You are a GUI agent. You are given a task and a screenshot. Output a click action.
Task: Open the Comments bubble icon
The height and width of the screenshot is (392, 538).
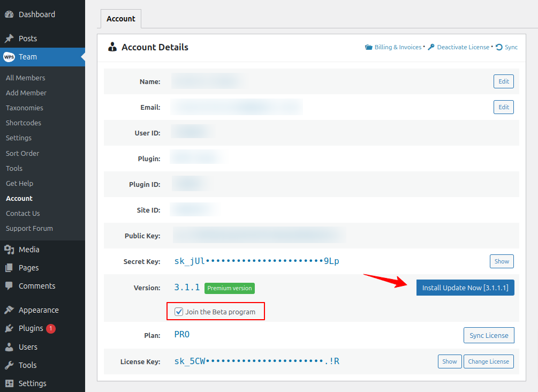[9, 285]
